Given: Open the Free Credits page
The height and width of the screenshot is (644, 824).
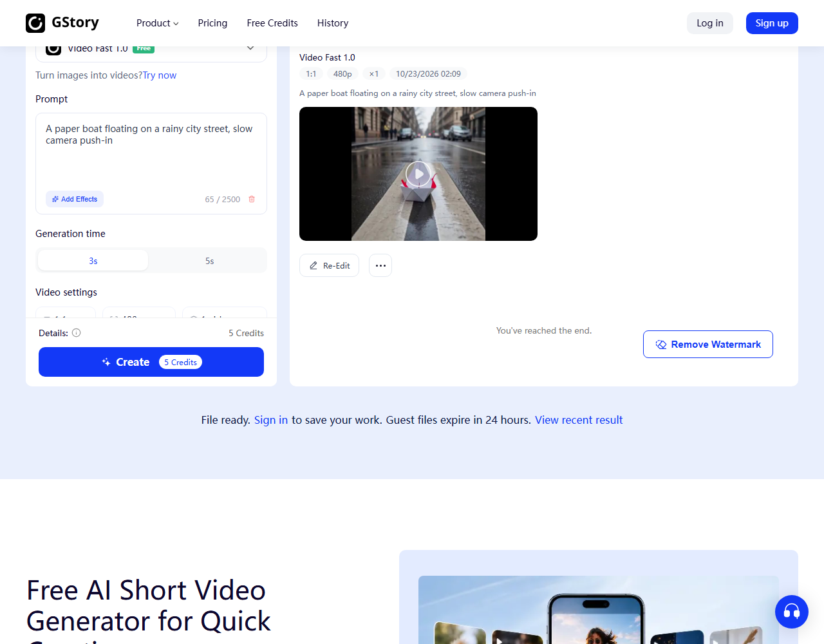Looking at the screenshot, I should pyautogui.click(x=272, y=23).
